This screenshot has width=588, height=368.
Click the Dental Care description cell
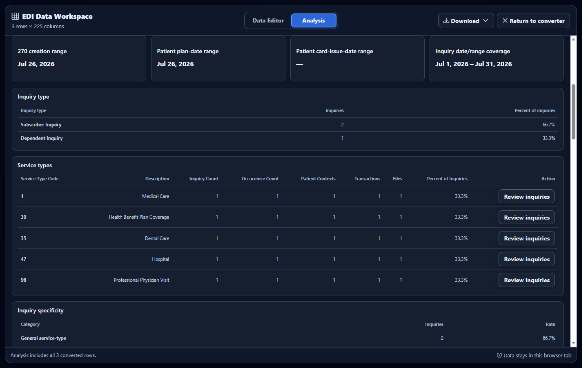pyautogui.click(x=157, y=238)
